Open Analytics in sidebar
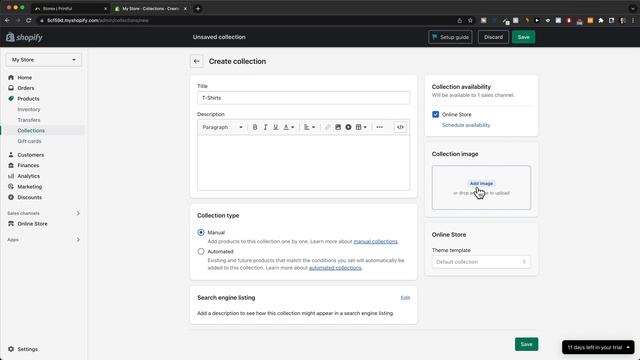Image resolution: width=640 pixels, height=360 pixels. tap(29, 176)
